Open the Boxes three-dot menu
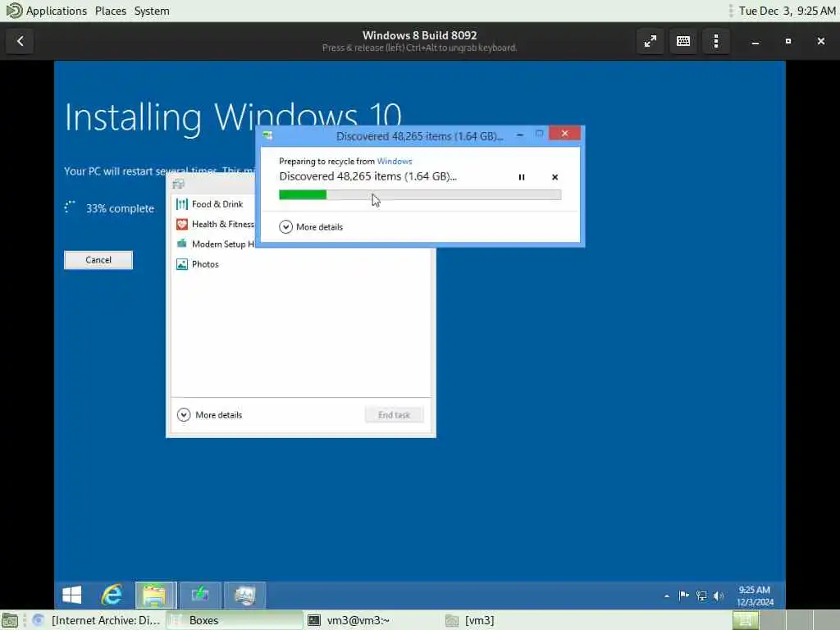Viewport: 840px width, 630px height. pyautogui.click(x=715, y=41)
